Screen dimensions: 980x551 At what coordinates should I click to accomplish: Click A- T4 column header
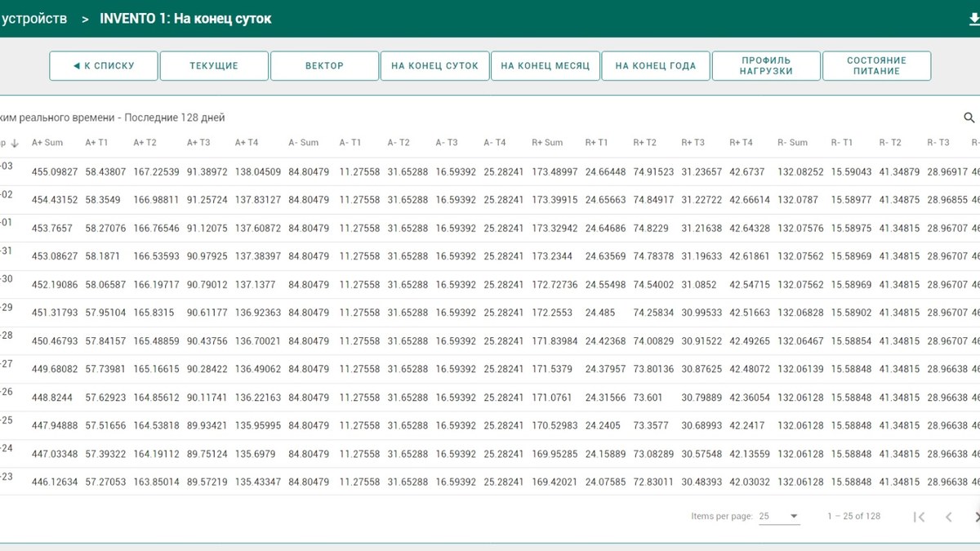coord(495,143)
